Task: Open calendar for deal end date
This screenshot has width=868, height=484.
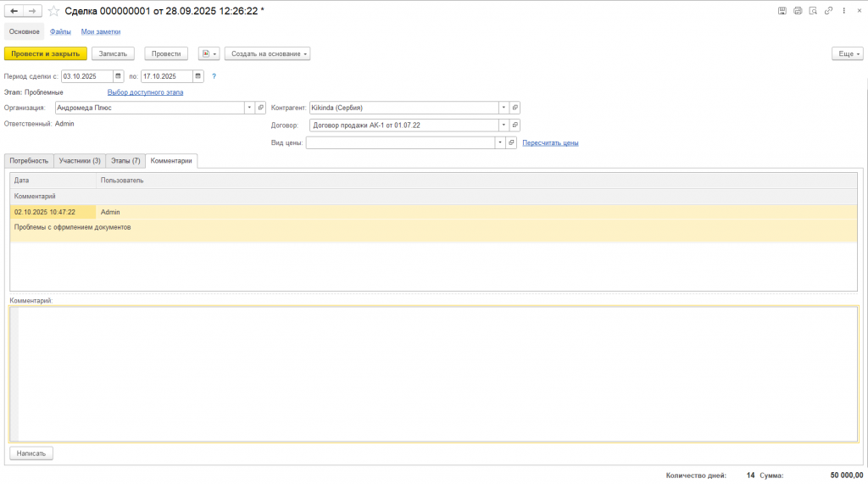Action: pyautogui.click(x=198, y=76)
